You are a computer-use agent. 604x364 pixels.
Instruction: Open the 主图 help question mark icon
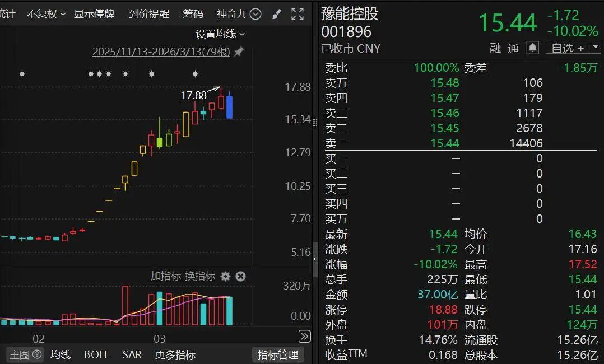pyautogui.click(x=36, y=354)
